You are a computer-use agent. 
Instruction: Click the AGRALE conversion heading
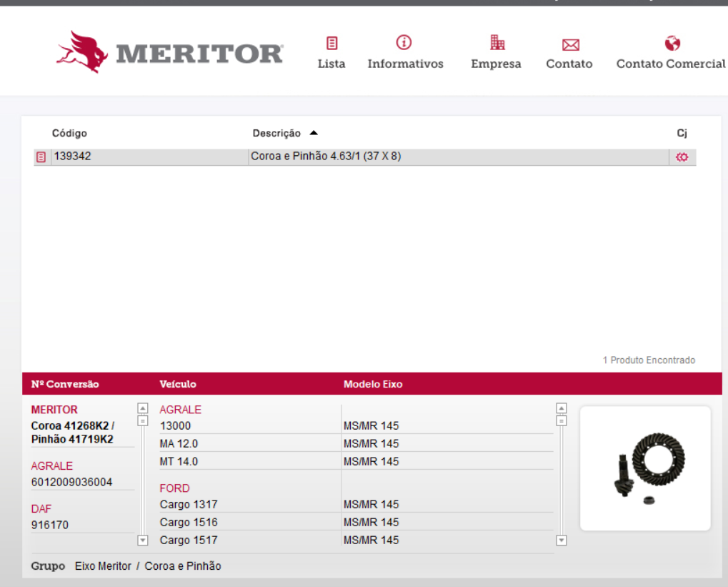52,466
